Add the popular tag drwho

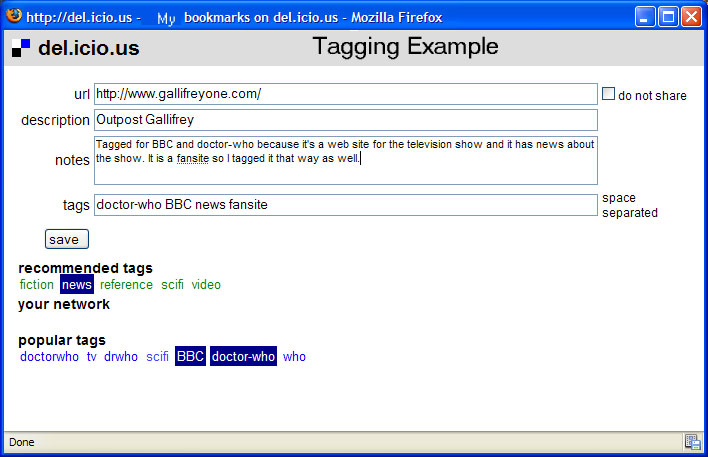point(121,357)
